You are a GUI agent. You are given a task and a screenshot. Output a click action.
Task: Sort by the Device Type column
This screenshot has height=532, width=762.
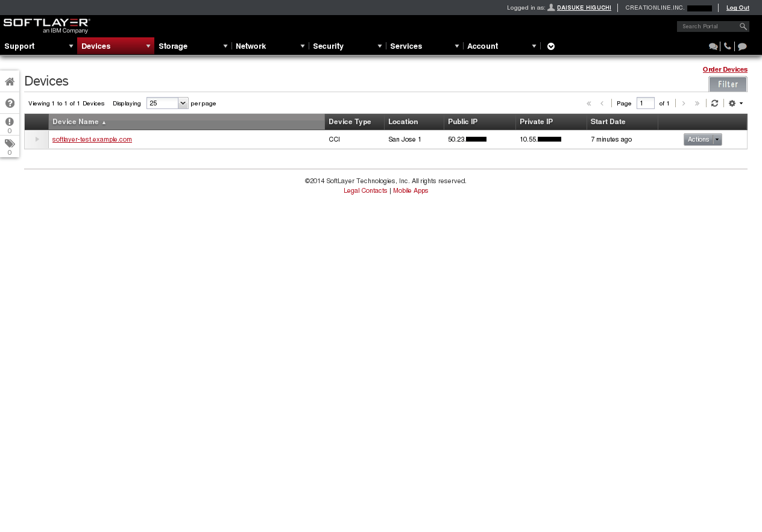tap(354, 122)
